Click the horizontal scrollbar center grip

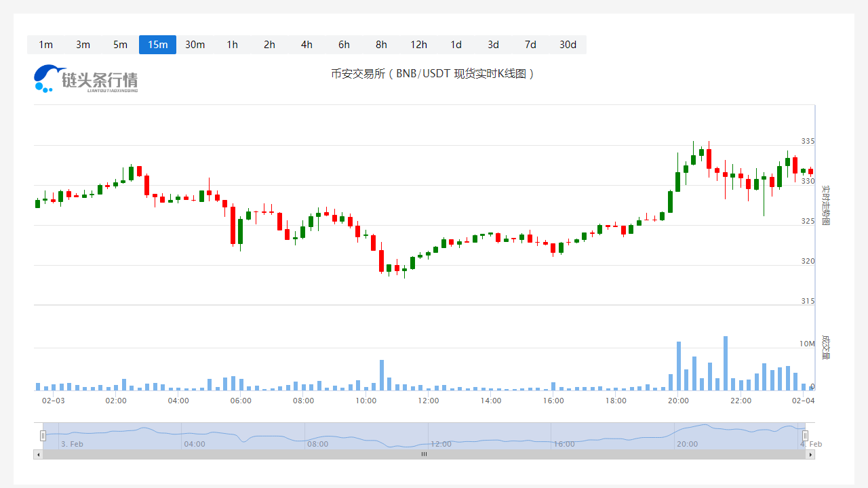424,455
